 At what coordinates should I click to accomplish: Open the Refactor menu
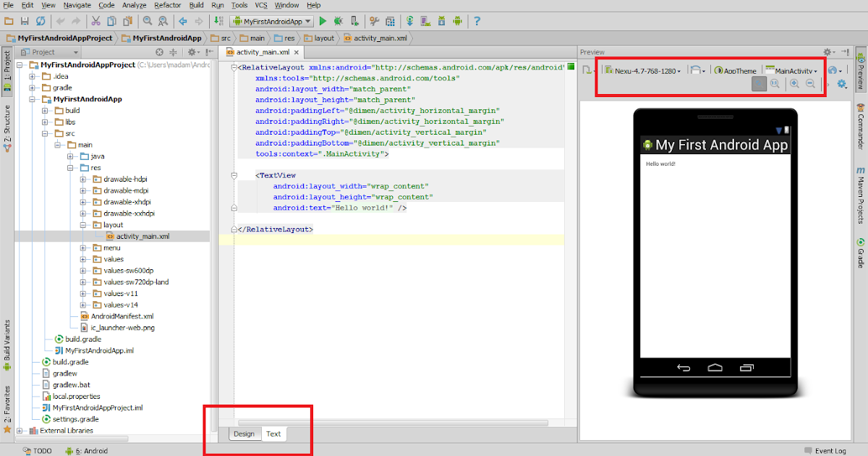point(168,4)
